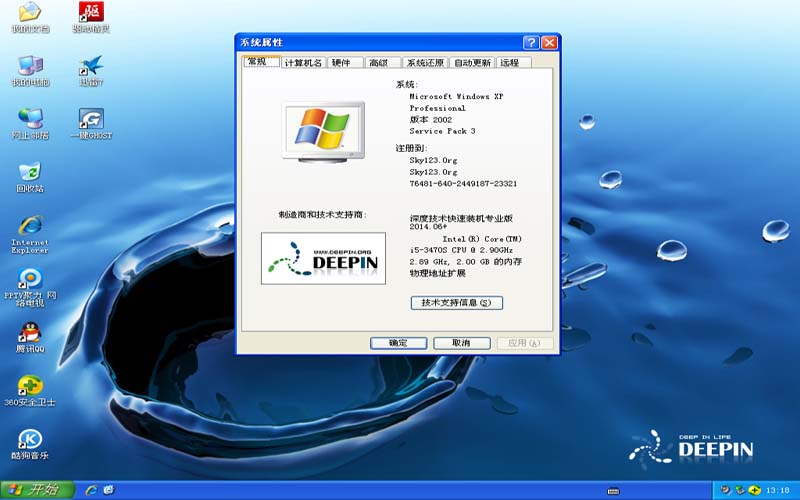
Task: Click the show desktop quick launch icon
Action: (109, 490)
